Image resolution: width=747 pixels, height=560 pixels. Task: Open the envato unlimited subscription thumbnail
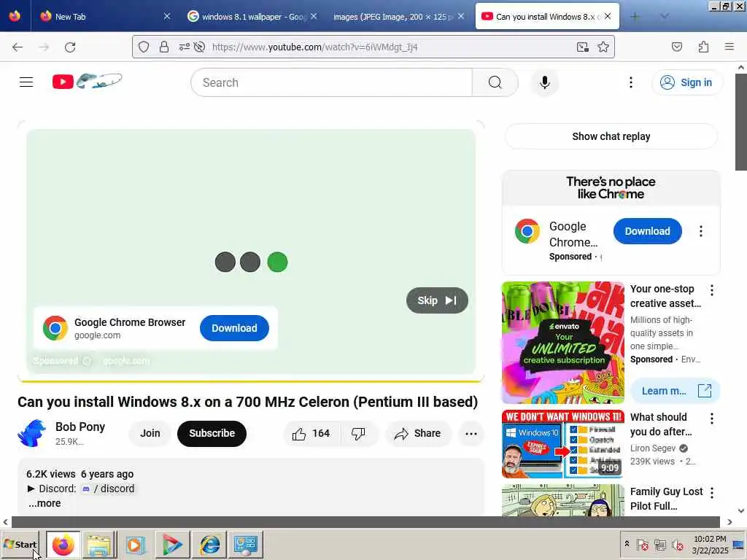563,343
